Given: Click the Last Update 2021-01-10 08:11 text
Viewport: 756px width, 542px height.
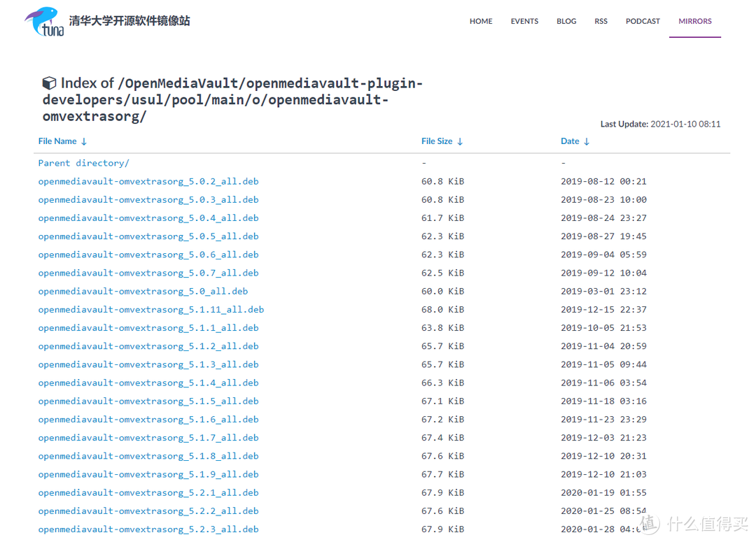Looking at the screenshot, I should click(661, 124).
